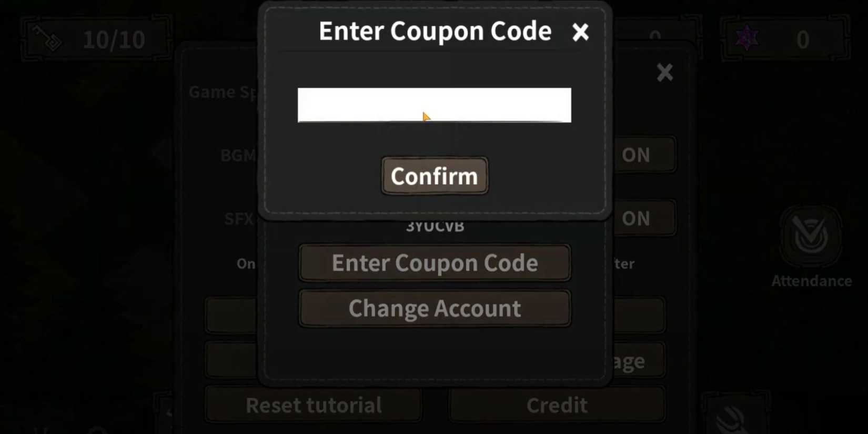
Task: Click the Game Speed setting label
Action: click(223, 92)
